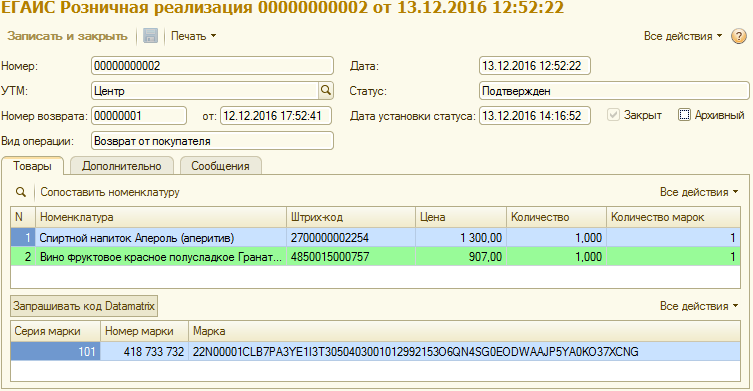Select the Спиртной напиток Апероль row
Screen dimensions: 753x391
tap(375, 238)
